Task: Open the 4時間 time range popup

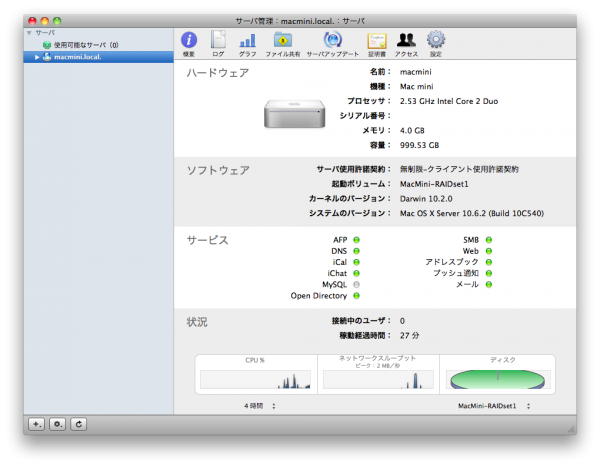Action: (x=260, y=406)
